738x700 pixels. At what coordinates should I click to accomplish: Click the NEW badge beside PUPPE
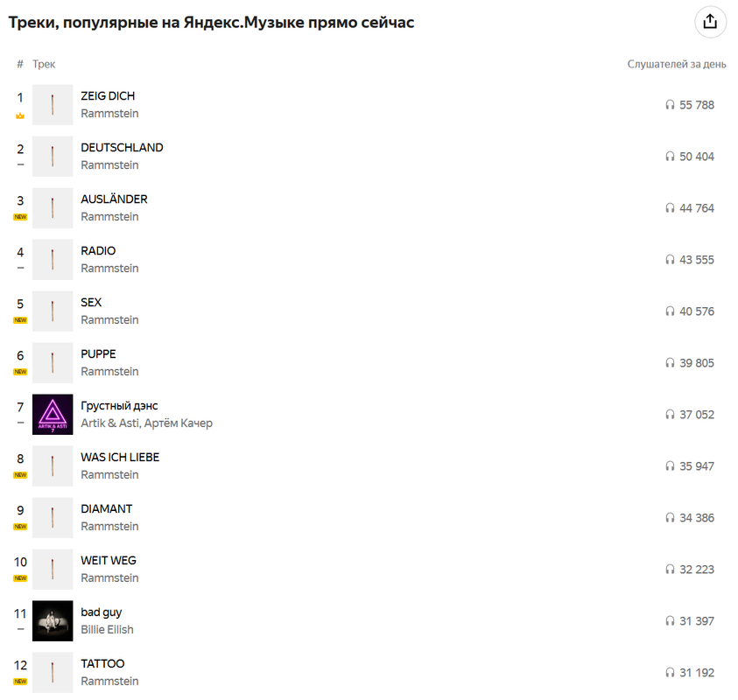(x=20, y=372)
